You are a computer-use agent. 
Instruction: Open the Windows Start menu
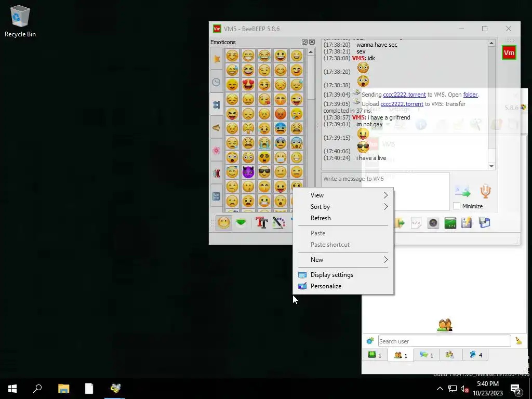(x=12, y=389)
